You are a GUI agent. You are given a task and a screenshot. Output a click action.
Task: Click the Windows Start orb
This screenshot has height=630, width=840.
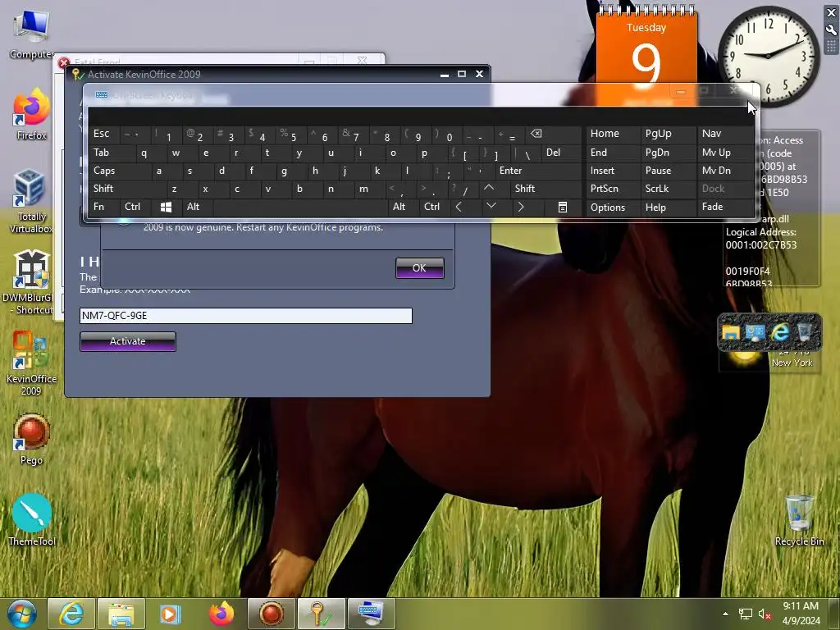coord(22,614)
